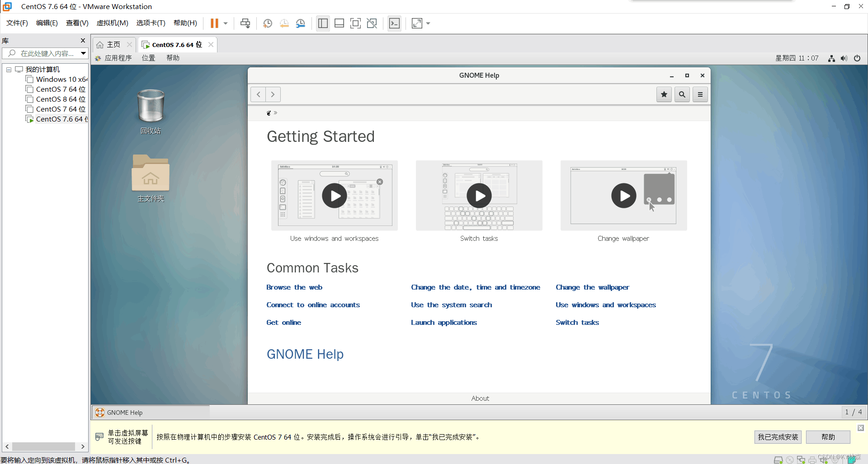868x464 pixels.
Task: Click the volume icon in GNOME top bar
Action: pyautogui.click(x=844, y=58)
